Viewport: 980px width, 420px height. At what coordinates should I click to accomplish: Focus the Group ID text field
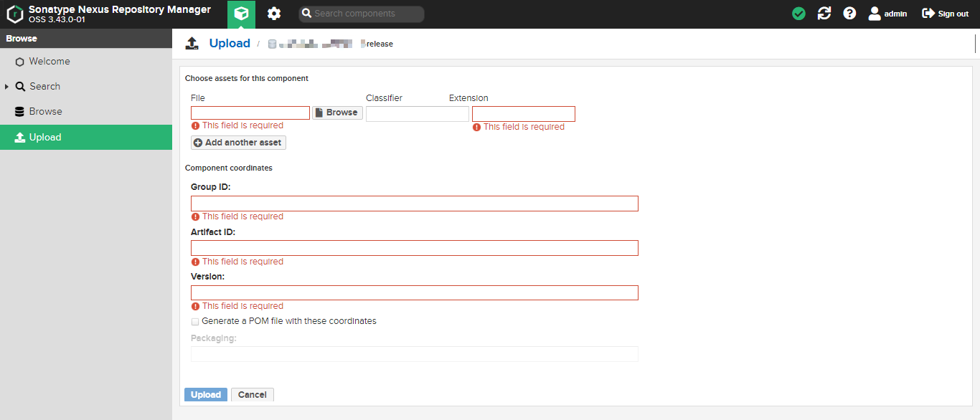coord(414,204)
